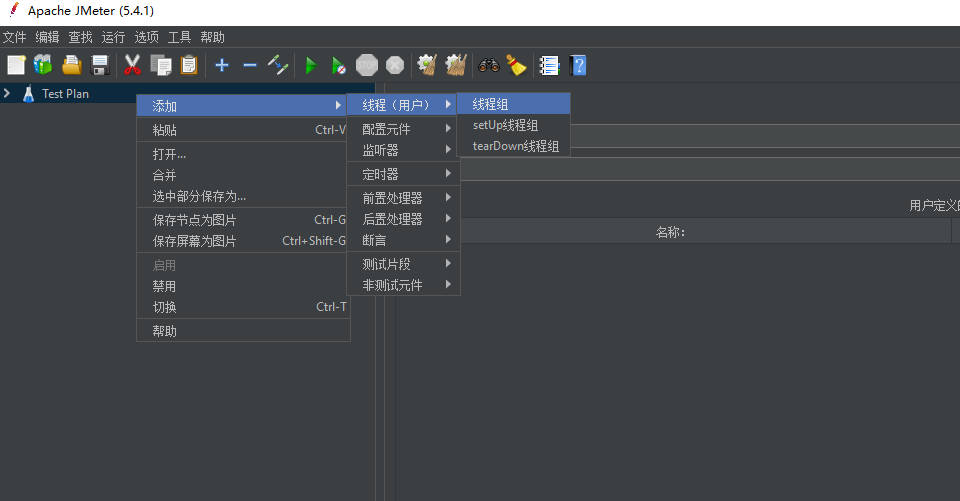This screenshot has height=501, width=960.
Task: Click the Open file folder icon
Action: tap(72, 65)
